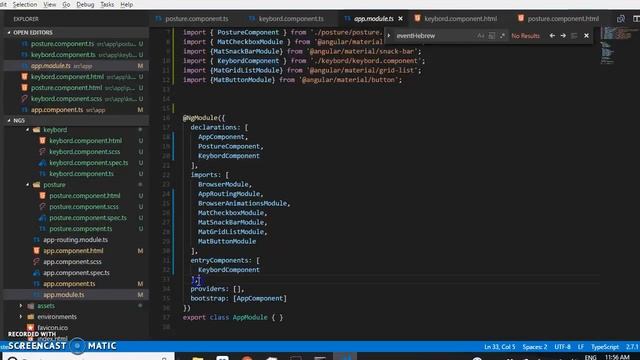Click the split editor icon
The height and width of the screenshot is (360, 640).
[636, 19]
